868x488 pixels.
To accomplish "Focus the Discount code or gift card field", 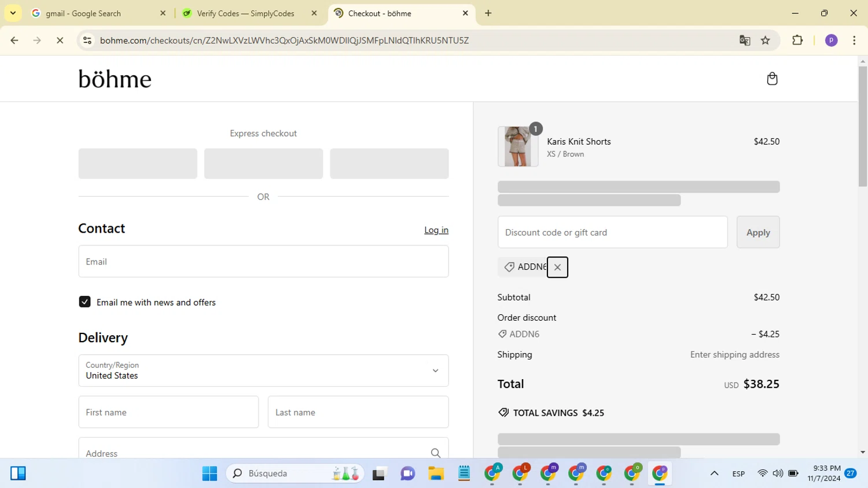I will (612, 232).
